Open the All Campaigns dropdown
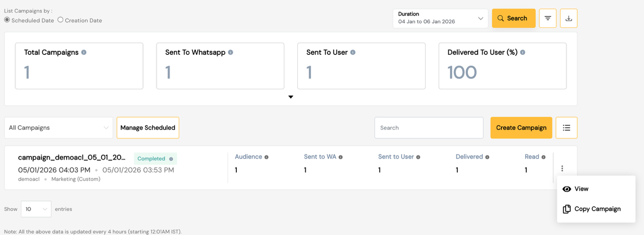This screenshot has height=235, width=644. pyautogui.click(x=59, y=128)
